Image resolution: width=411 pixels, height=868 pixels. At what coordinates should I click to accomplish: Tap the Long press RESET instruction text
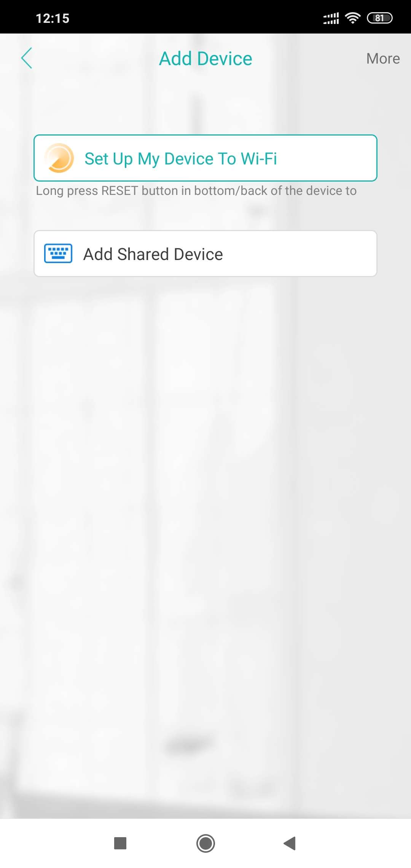pyautogui.click(x=196, y=190)
